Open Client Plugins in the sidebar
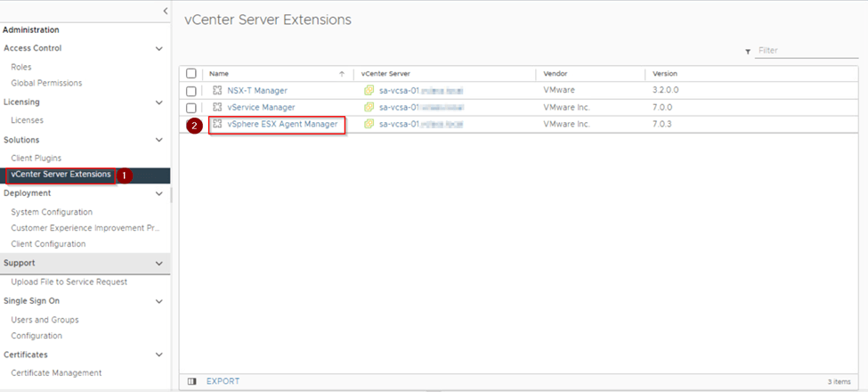Viewport: 868px width, 392px height. click(36, 158)
